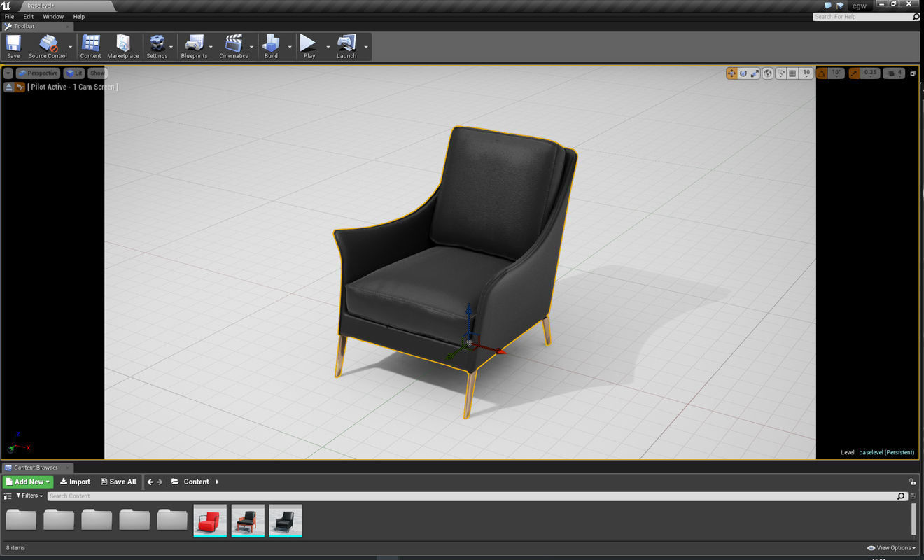Image resolution: width=924 pixels, height=560 pixels.
Task: Click the tutorials graduation cap icon
Action: coord(840,6)
